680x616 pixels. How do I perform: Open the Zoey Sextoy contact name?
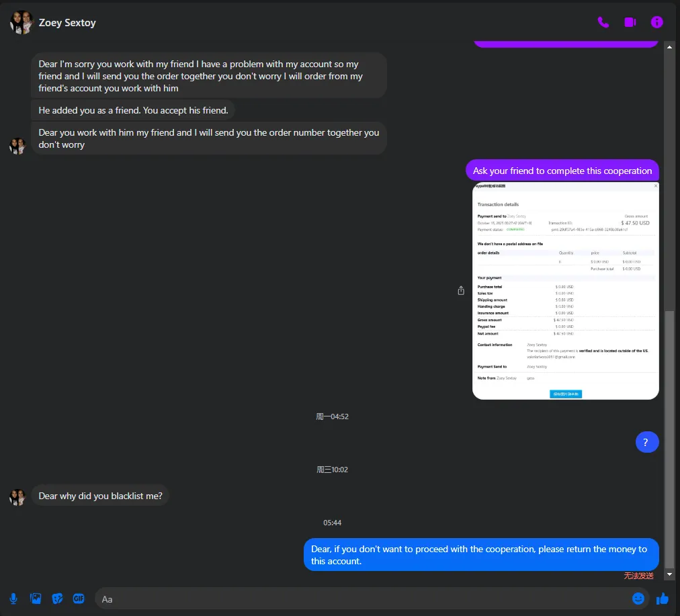coord(67,23)
